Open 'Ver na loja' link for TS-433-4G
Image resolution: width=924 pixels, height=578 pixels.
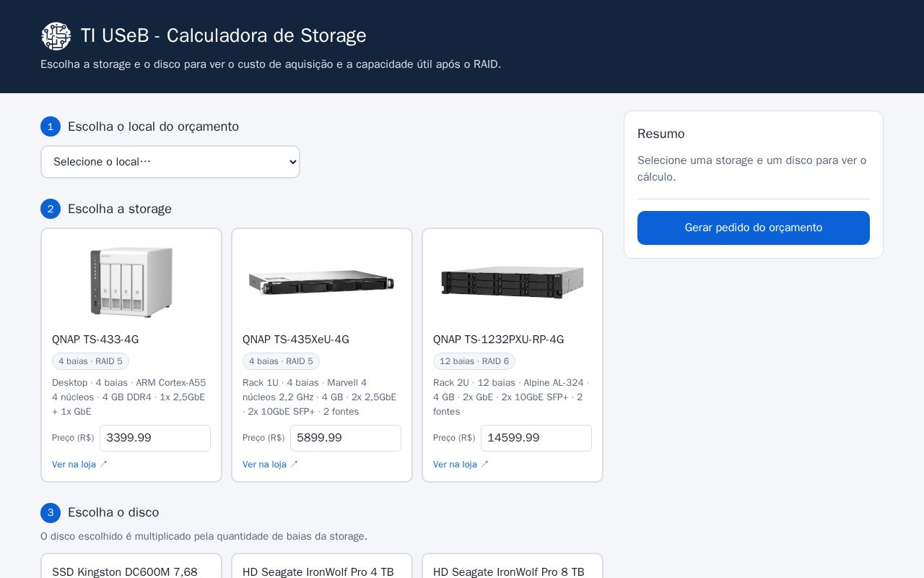tap(79, 465)
